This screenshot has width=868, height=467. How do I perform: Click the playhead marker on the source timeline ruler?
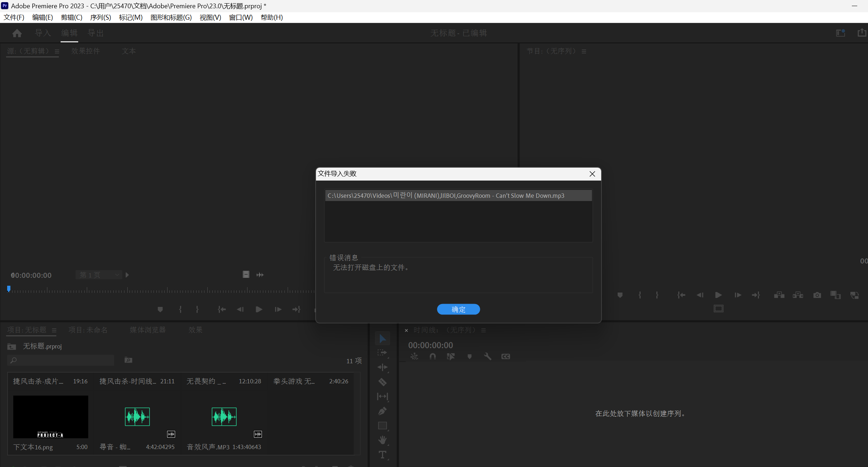(9, 289)
